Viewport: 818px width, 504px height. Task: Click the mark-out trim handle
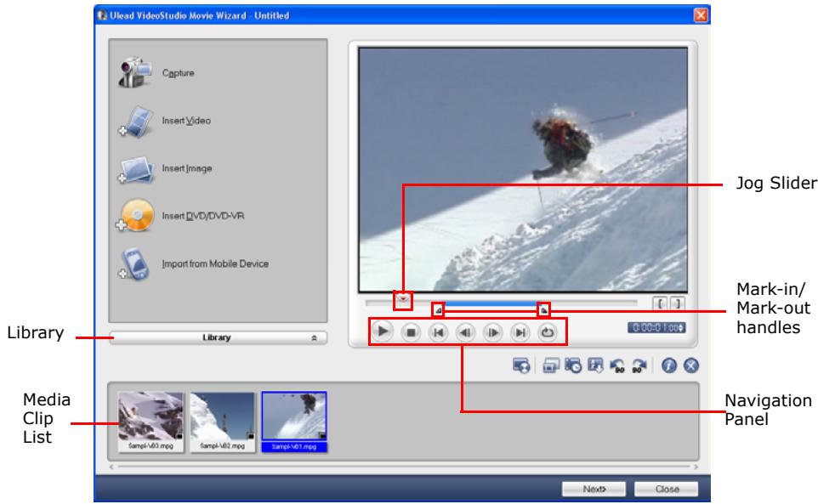[x=543, y=310]
